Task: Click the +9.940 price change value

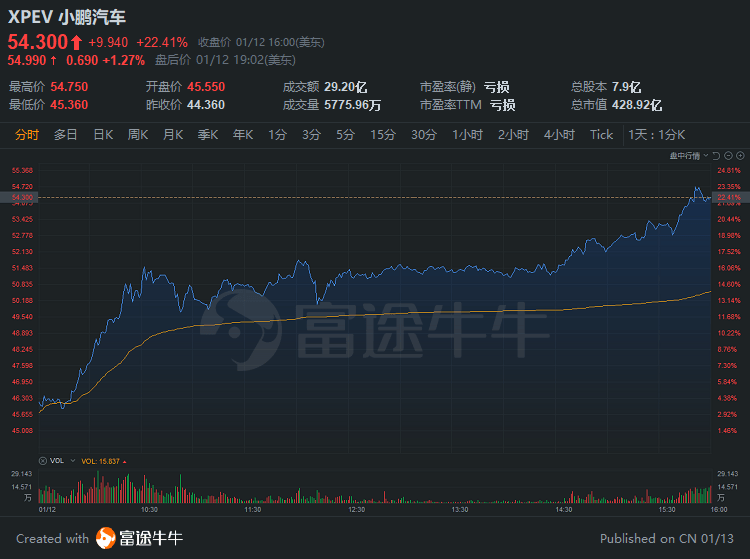Action: click(x=108, y=43)
